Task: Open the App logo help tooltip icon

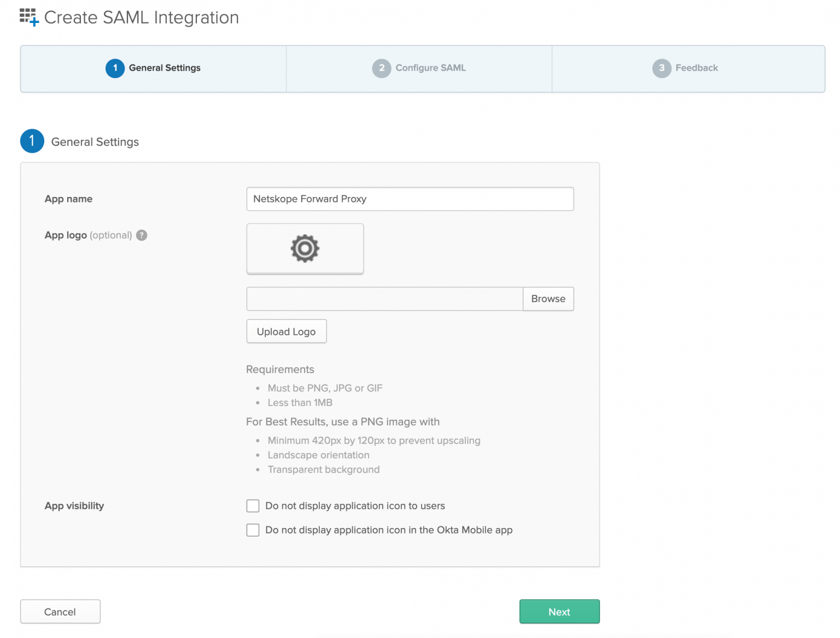Action: [141, 235]
